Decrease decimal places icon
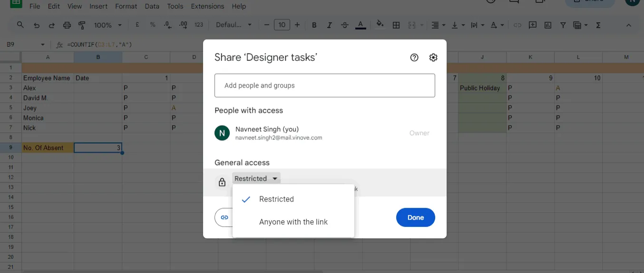The image size is (644, 273). tap(167, 25)
